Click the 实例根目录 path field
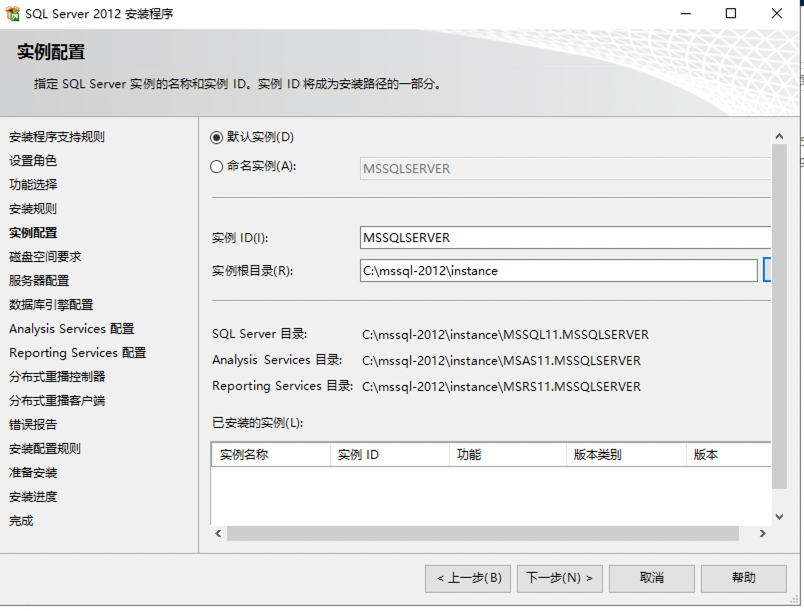 [558, 271]
